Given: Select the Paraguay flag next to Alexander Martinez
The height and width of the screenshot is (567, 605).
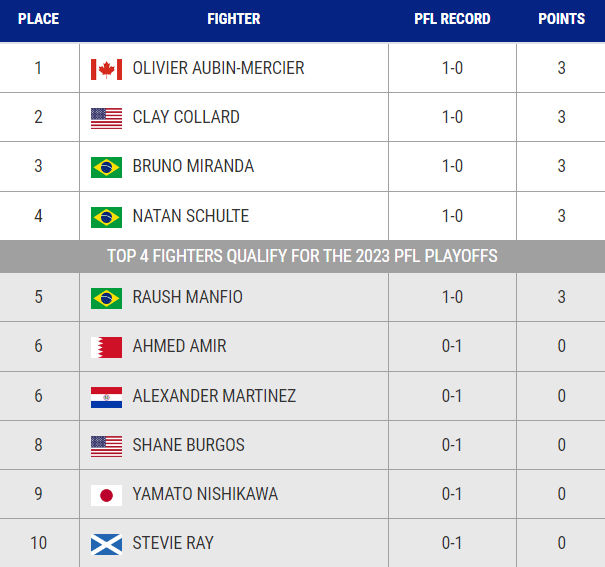Looking at the screenshot, I should [106, 397].
